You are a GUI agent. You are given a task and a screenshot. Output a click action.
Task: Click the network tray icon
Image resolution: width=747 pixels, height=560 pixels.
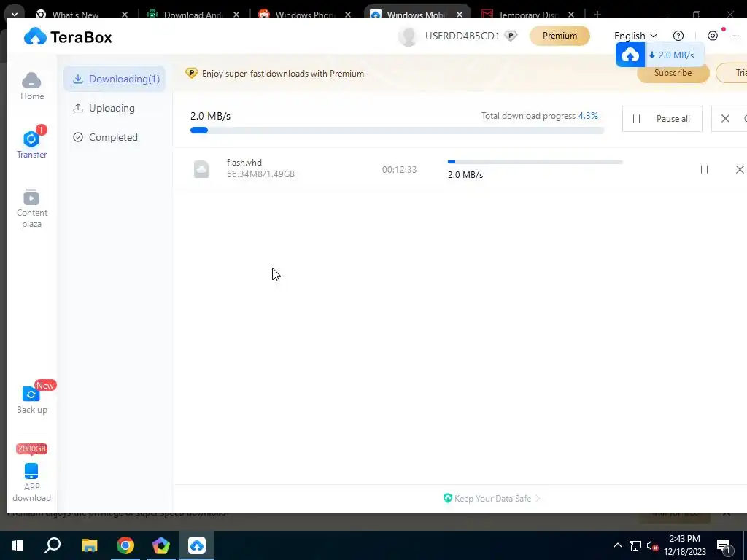(635, 545)
